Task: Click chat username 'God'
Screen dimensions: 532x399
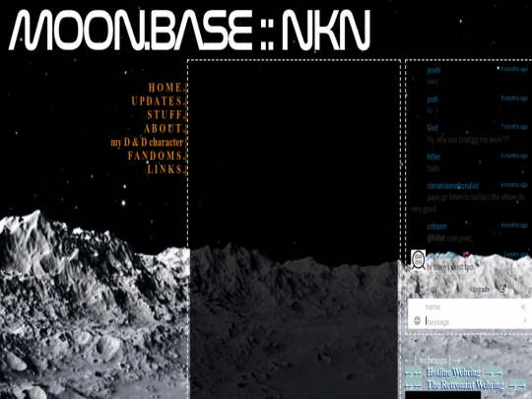Action: 432,127
